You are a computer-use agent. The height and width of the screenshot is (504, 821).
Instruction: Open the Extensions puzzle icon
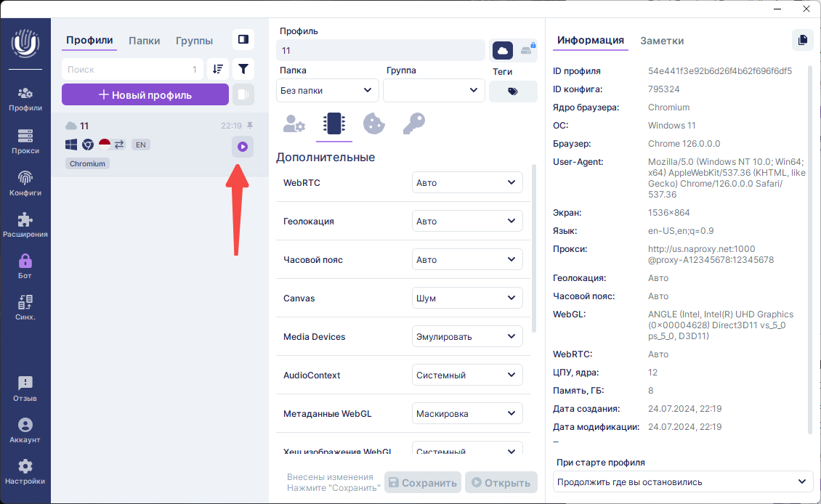pyautogui.click(x=25, y=224)
